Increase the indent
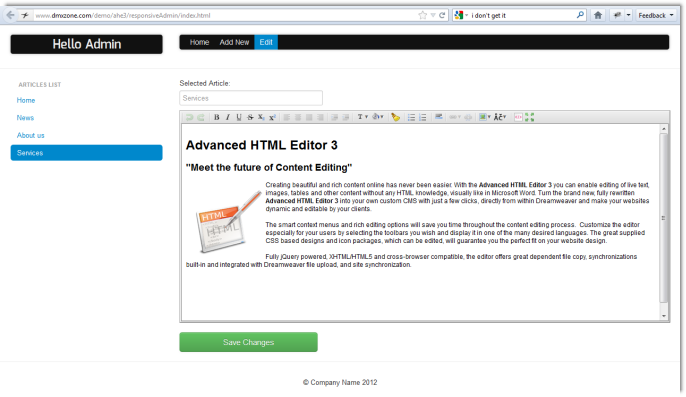Image resolution: width=686 pixels, height=397 pixels. click(x=346, y=117)
